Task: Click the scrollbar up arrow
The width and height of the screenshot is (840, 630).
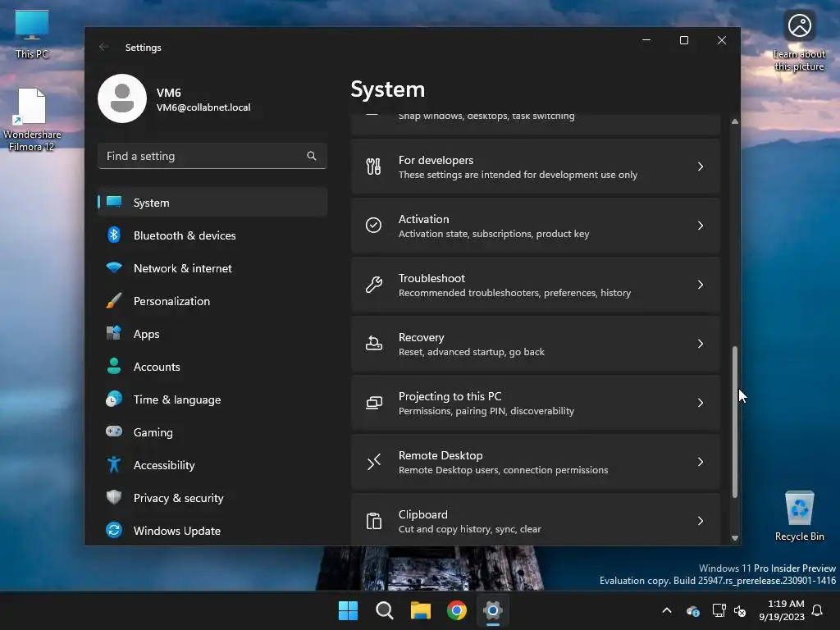Action: click(735, 121)
